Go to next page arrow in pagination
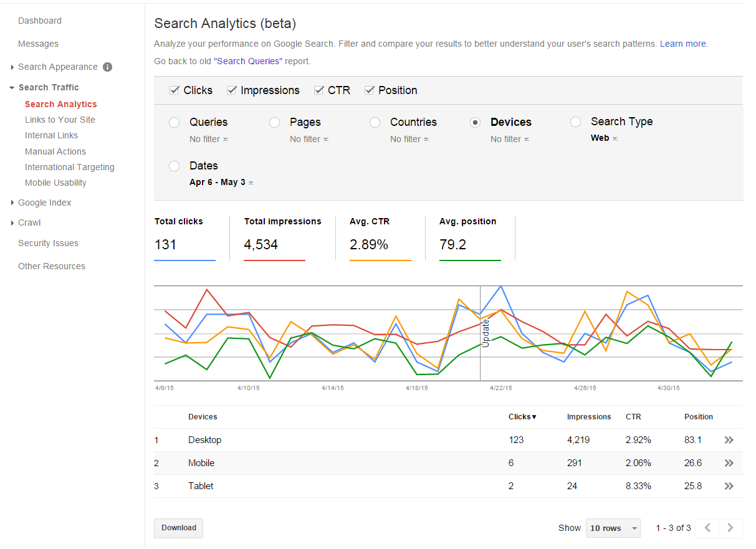The height and width of the screenshot is (549, 756). 730,528
